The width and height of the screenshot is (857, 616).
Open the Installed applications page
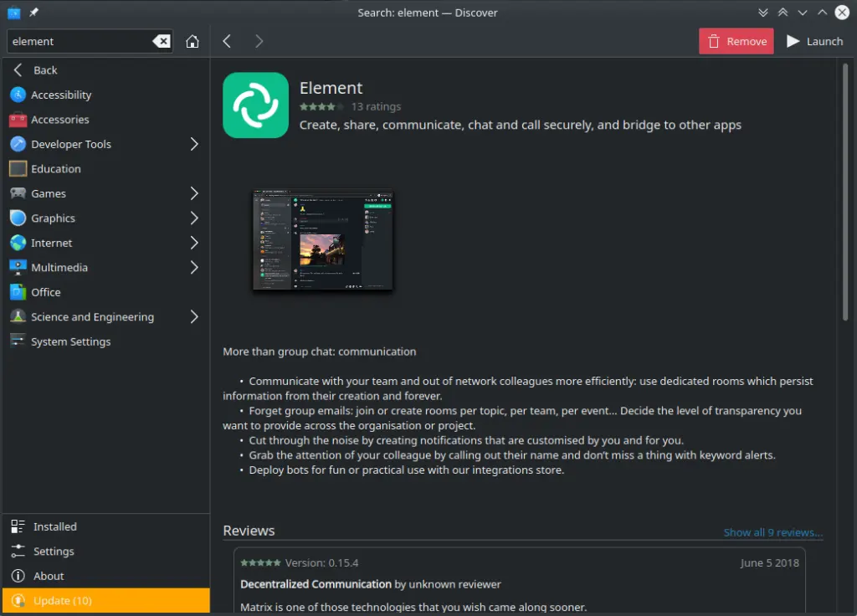tap(54, 526)
